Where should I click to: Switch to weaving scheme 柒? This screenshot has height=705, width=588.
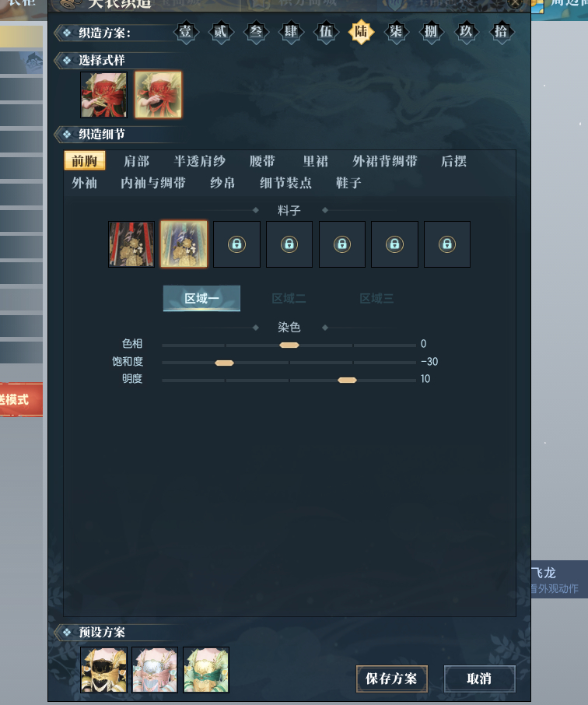(x=396, y=32)
